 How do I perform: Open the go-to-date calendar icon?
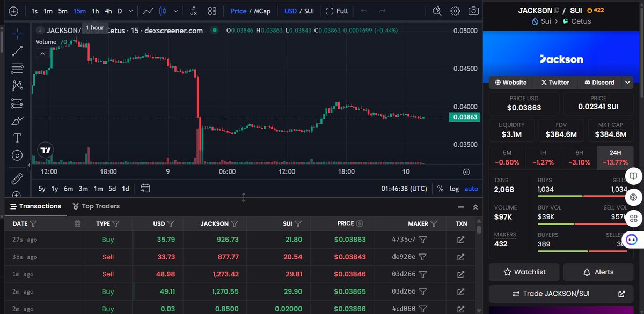coord(145,188)
